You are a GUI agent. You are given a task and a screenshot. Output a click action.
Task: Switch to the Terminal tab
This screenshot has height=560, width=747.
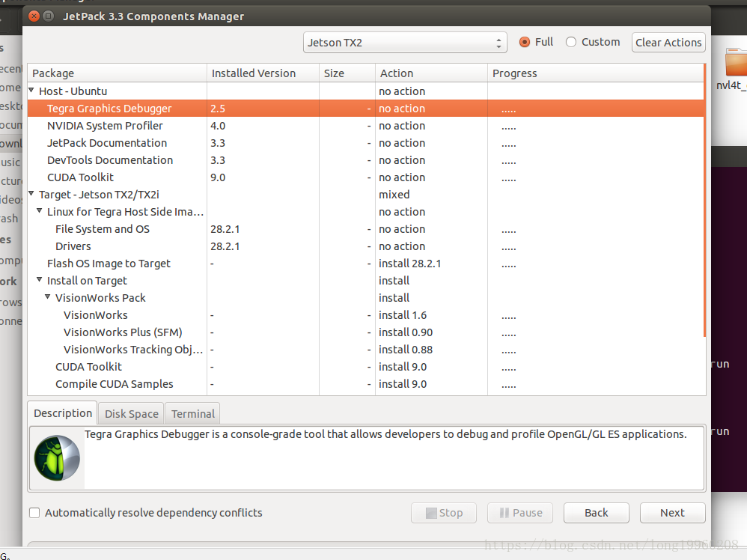[193, 414]
